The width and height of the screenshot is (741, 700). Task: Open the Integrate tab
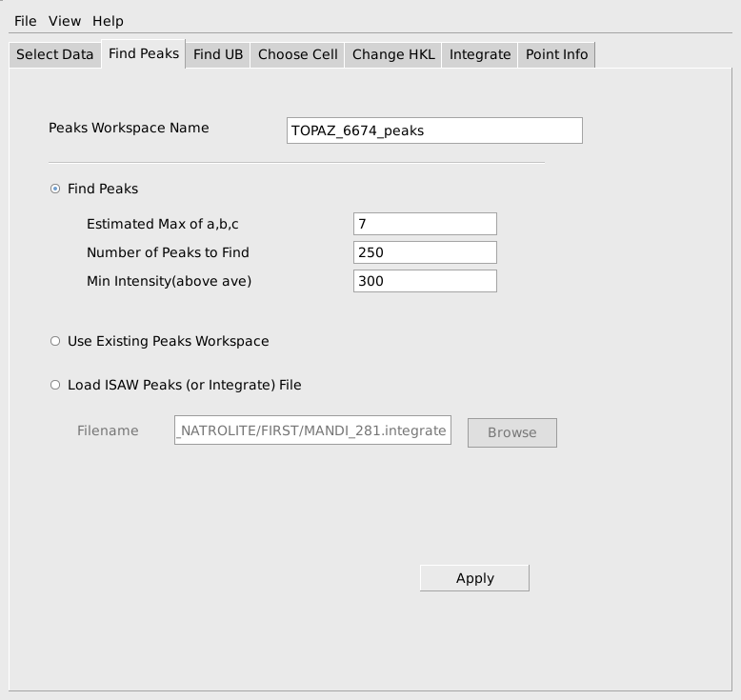[480, 54]
